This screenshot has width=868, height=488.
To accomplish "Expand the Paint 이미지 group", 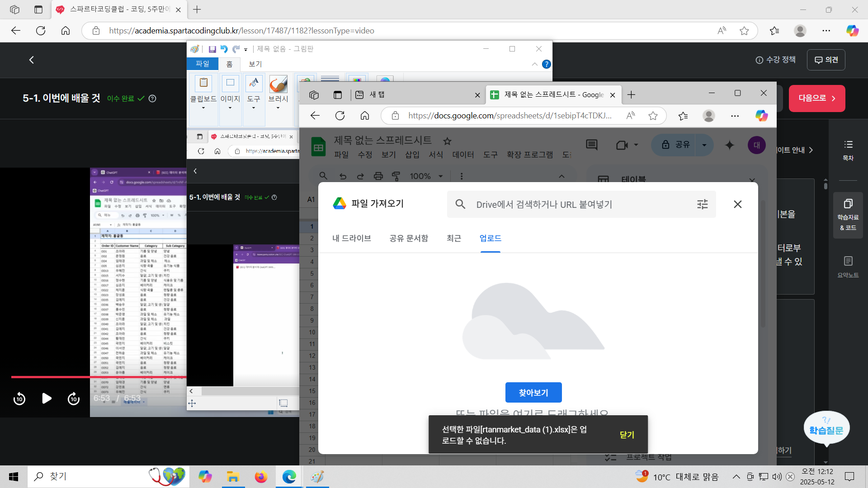I will [230, 100].
